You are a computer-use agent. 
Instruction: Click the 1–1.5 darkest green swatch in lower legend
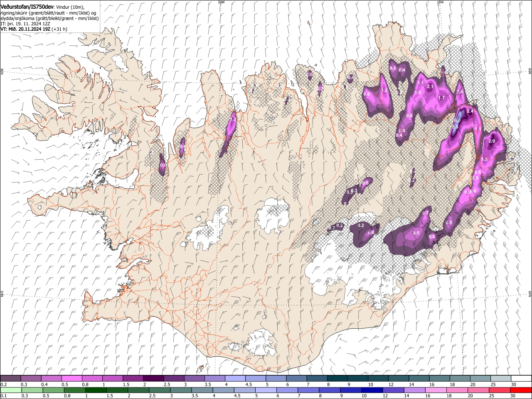point(96,390)
